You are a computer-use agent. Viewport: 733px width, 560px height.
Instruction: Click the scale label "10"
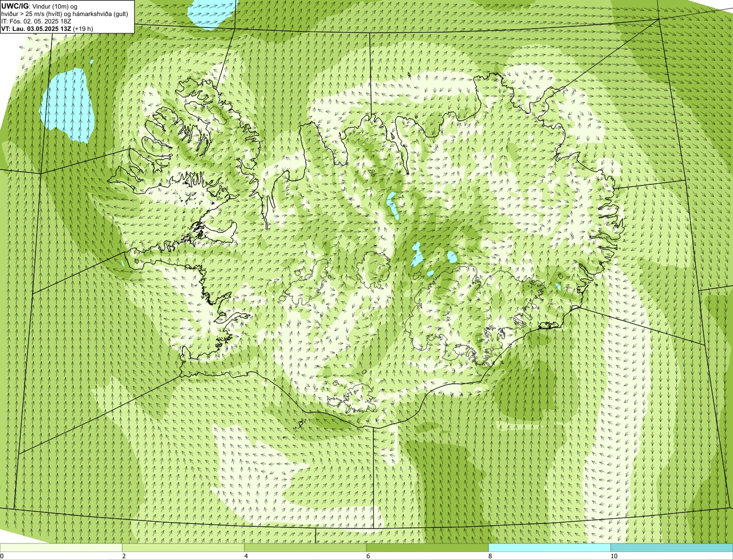tap(614, 556)
